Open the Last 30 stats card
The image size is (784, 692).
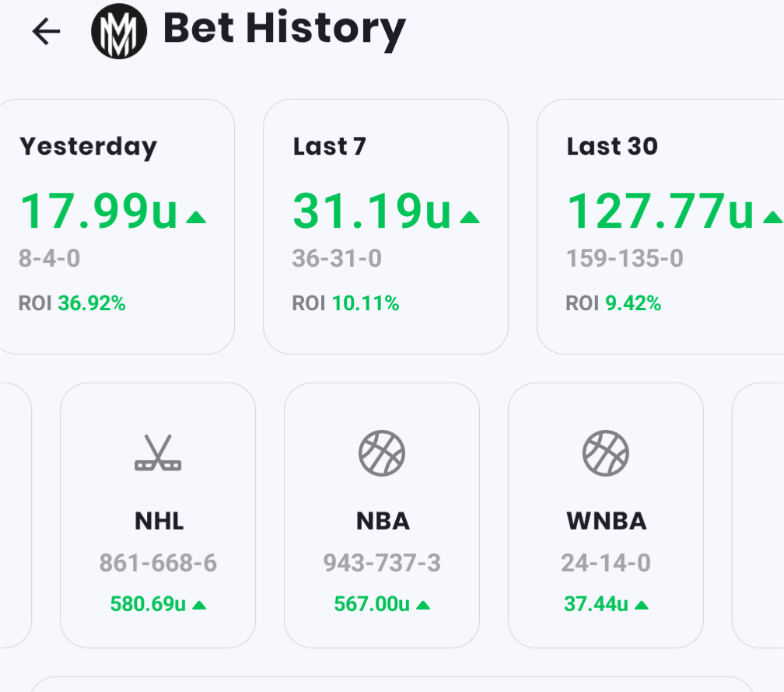[x=661, y=226]
